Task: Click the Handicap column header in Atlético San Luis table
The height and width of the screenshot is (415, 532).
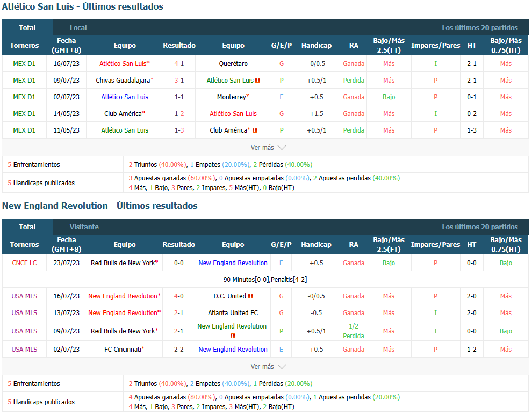Action: click(317, 45)
